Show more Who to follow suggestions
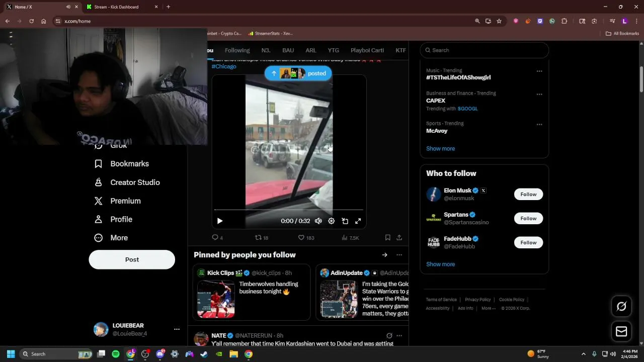The image size is (644, 362). click(x=441, y=264)
